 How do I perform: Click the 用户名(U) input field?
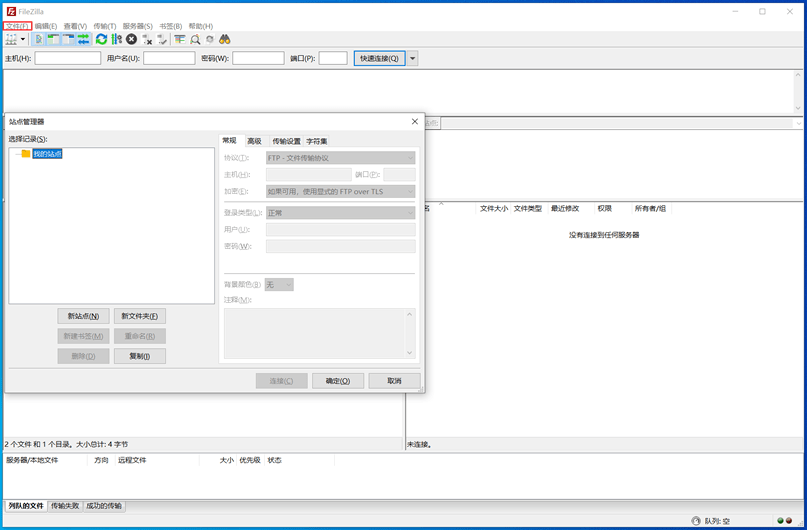point(169,58)
